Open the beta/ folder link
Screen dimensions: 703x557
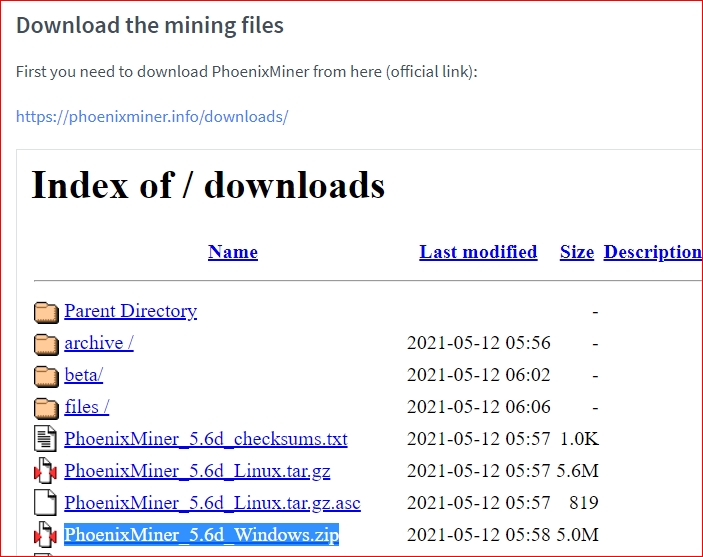(83, 375)
